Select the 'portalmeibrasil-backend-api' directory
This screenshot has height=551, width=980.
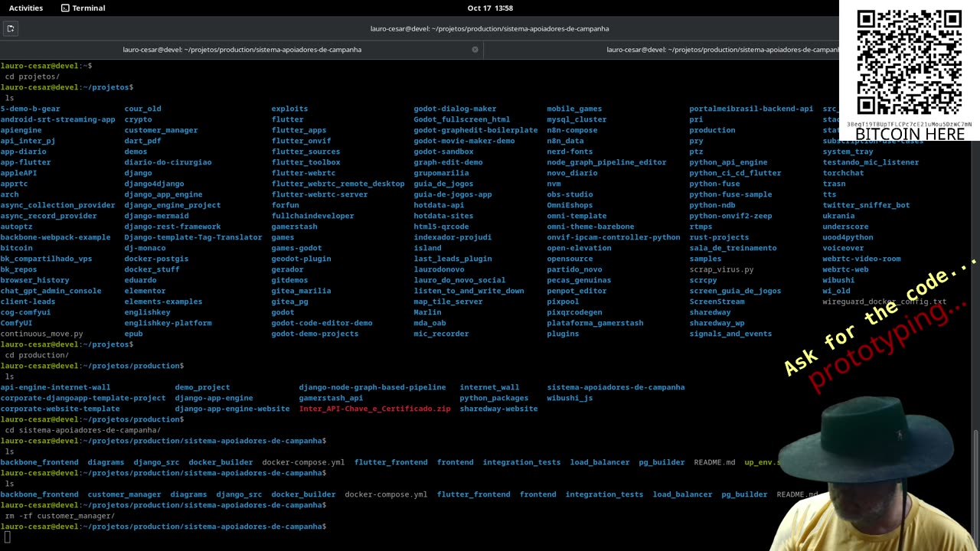(751, 109)
